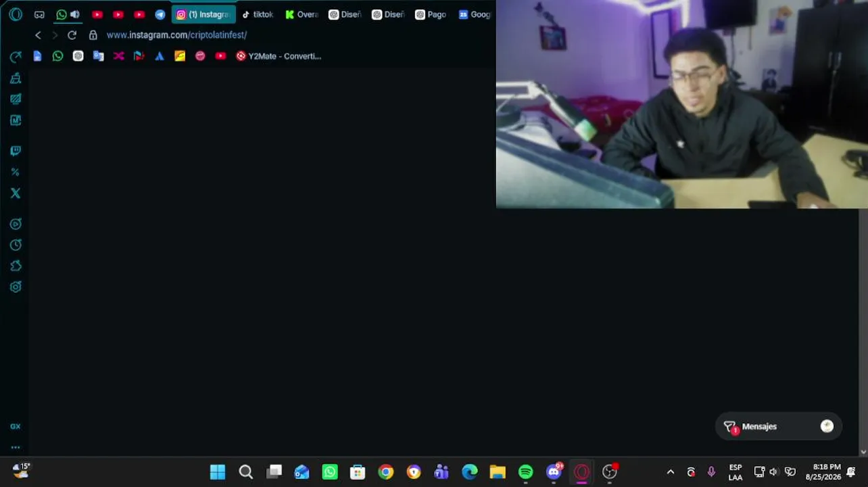Viewport: 868px width, 487px height.
Task: Select the (1) Instagram tab
Action: click(x=203, y=14)
